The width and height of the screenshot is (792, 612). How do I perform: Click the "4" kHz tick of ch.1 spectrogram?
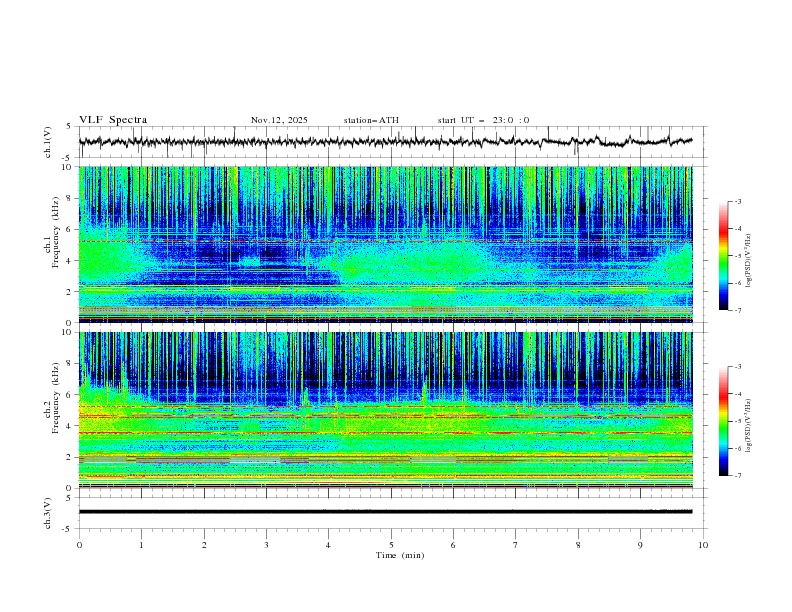pos(71,261)
